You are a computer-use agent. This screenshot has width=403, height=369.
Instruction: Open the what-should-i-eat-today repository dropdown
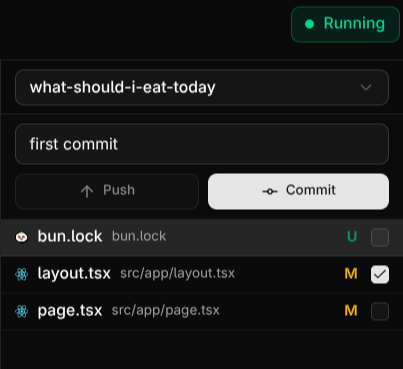click(x=202, y=88)
